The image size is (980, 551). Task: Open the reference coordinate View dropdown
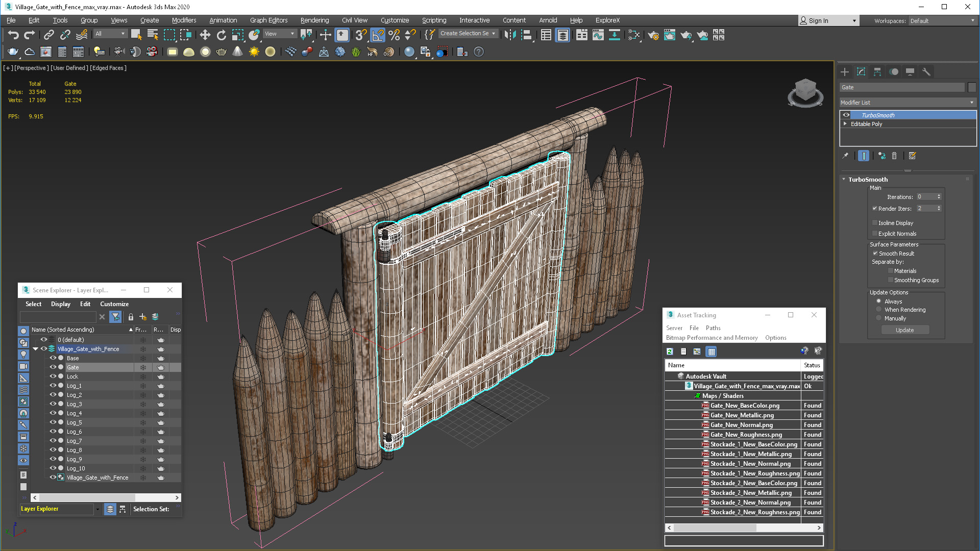(280, 34)
